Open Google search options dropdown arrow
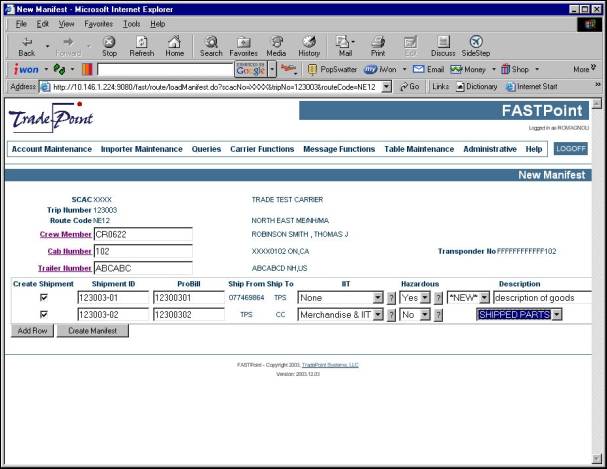This screenshot has height=469, width=607. 272,70
